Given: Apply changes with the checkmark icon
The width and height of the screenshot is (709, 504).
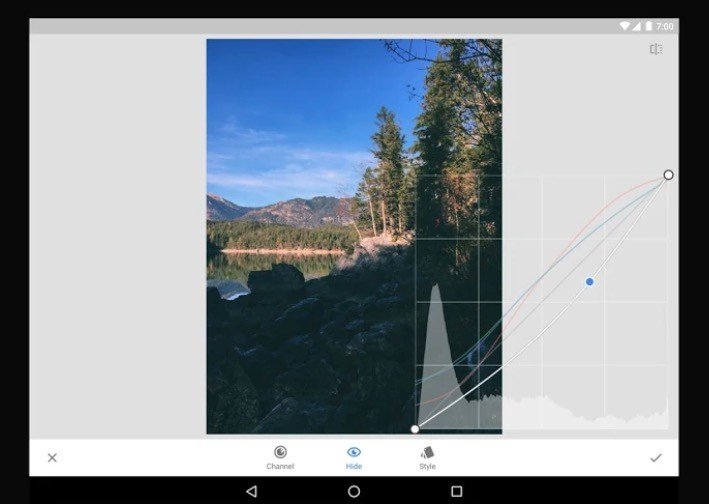Looking at the screenshot, I should [656, 458].
